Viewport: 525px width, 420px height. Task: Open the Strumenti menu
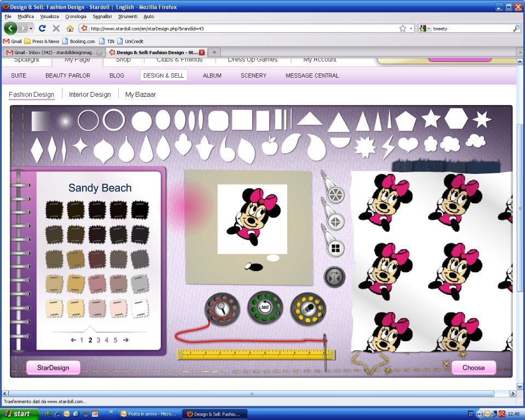point(127,16)
